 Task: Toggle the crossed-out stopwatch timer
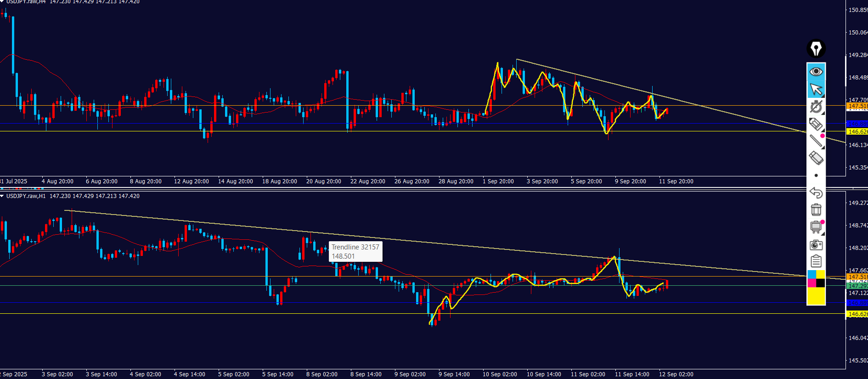click(816, 107)
